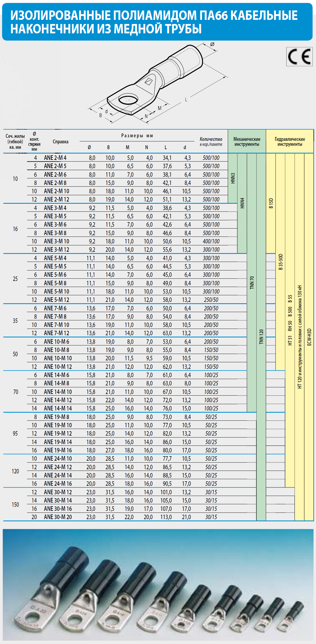Viewport: 316px width, 644px height.
Task: Click the 'B 35-50D' hydraulic tool label
Action: coord(280,262)
